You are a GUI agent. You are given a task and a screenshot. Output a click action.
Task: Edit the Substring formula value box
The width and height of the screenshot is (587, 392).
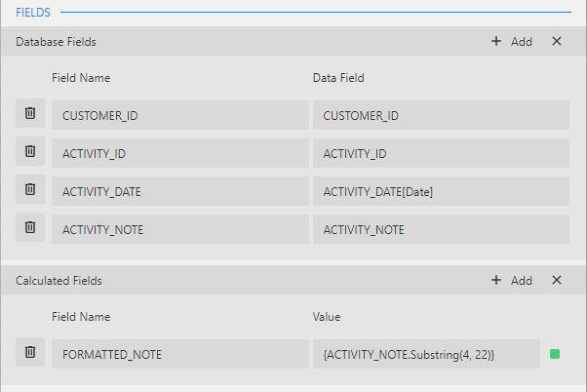point(426,354)
